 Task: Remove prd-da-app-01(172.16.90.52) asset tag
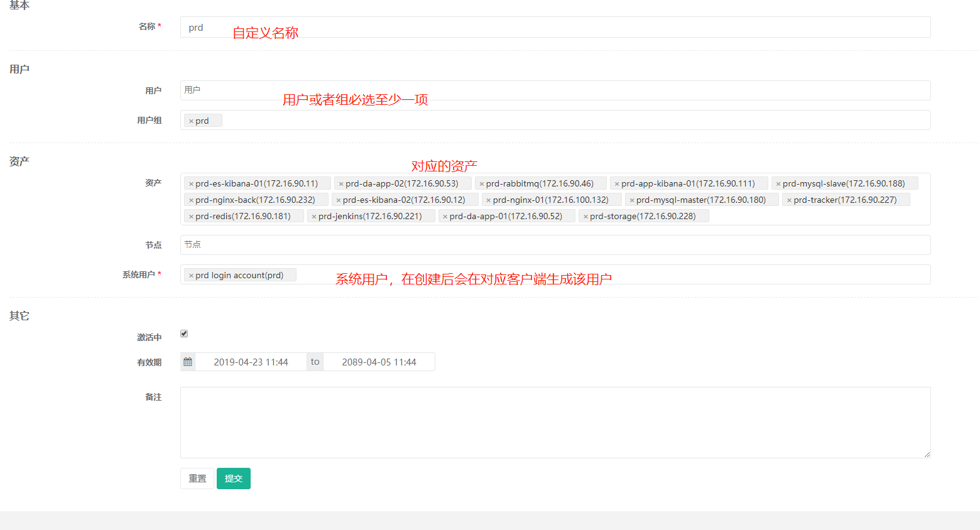pos(445,217)
